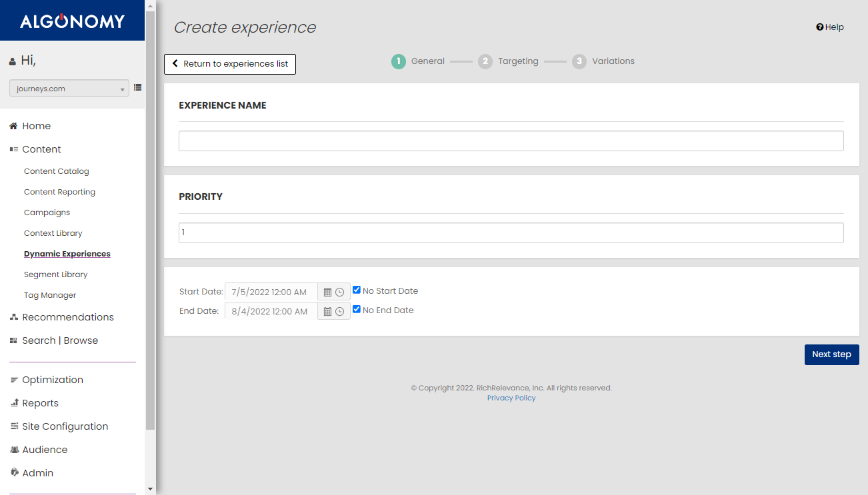Open the Help link

pos(830,27)
